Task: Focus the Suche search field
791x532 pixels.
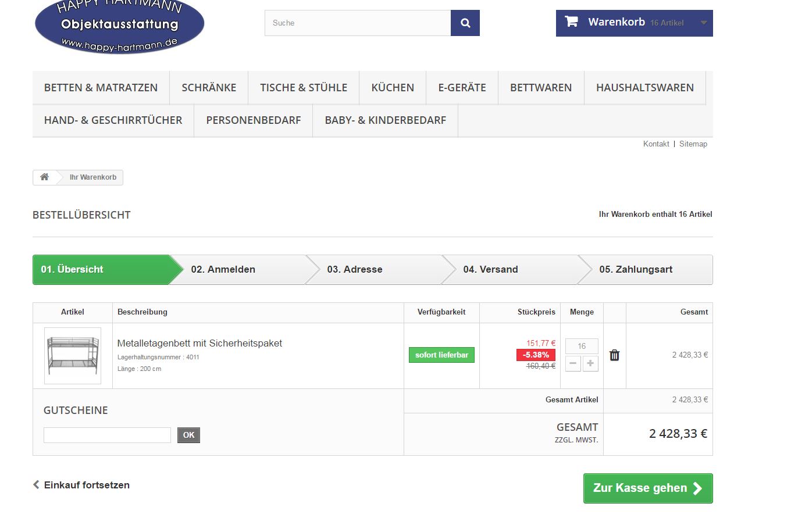Action: 358,23
